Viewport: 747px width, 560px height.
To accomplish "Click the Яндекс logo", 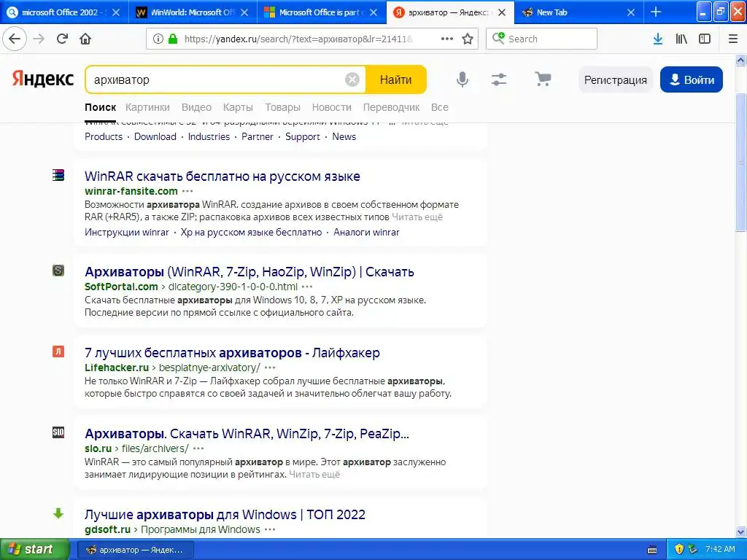I will pyautogui.click(x=43, y=79).
